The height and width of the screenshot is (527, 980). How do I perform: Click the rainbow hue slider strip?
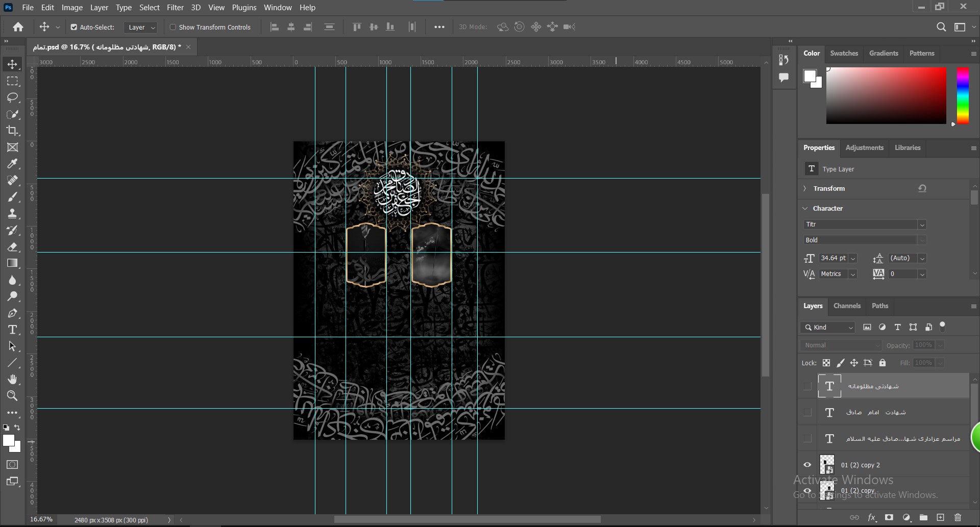(963, 95)
